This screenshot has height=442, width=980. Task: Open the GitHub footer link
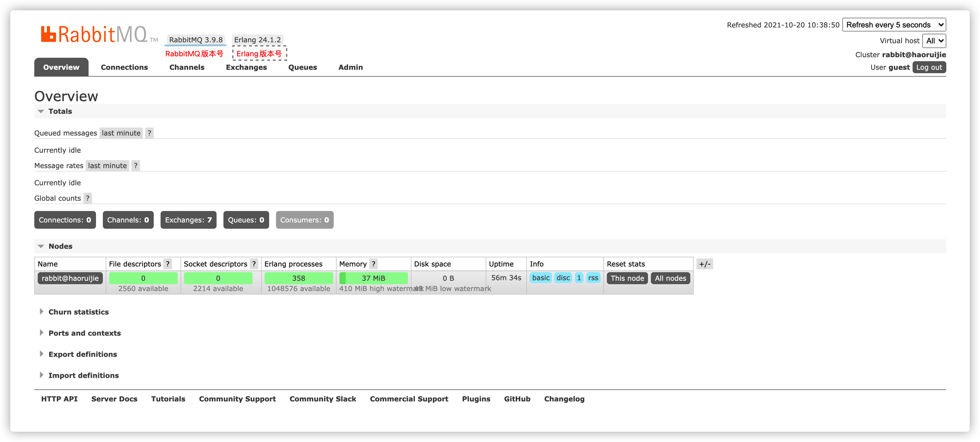tap(517, 399)
